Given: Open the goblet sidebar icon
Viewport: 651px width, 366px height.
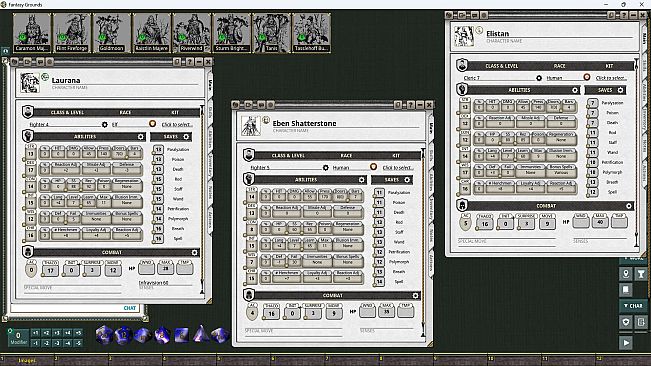Looking at the screenshot, I should tap(641, 273).
